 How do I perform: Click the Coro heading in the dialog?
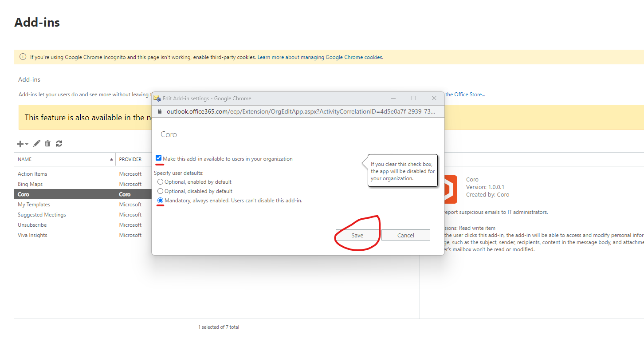tap(169, 134)
